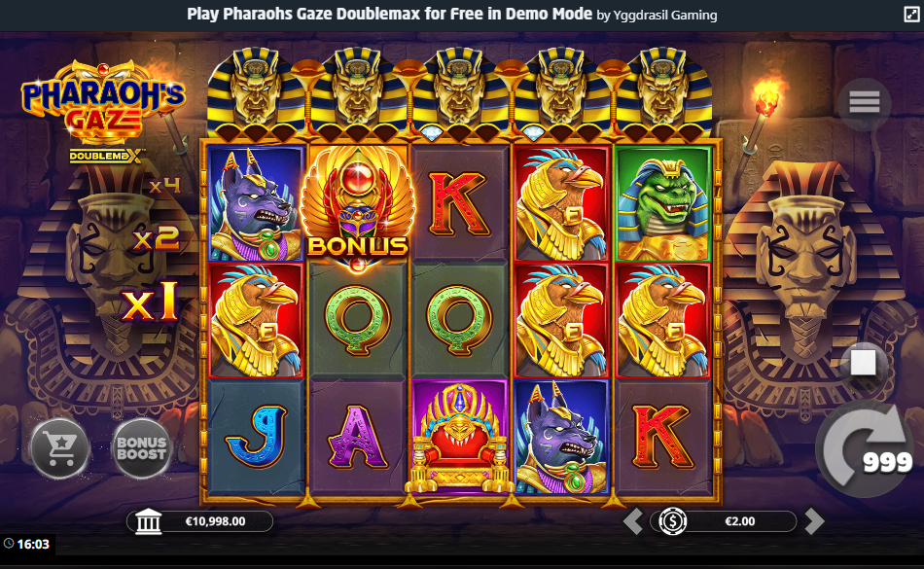Select the green crocodile god symbol
This screenshot has width=924, height=569.
[x=663, y=203]
